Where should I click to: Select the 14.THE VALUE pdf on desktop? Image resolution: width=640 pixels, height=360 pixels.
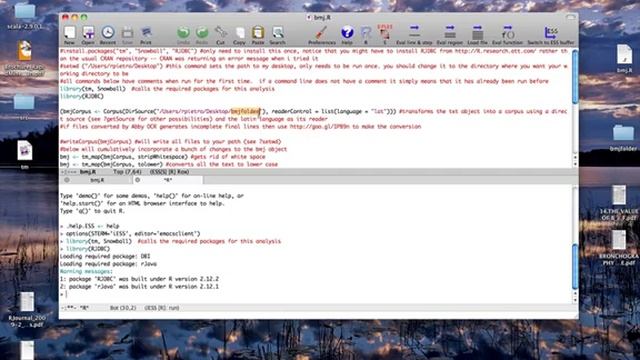tap(619, 203)
